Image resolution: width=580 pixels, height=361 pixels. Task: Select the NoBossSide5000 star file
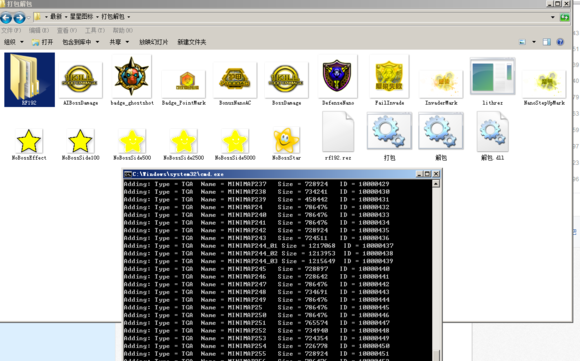[x=235, y=145]
